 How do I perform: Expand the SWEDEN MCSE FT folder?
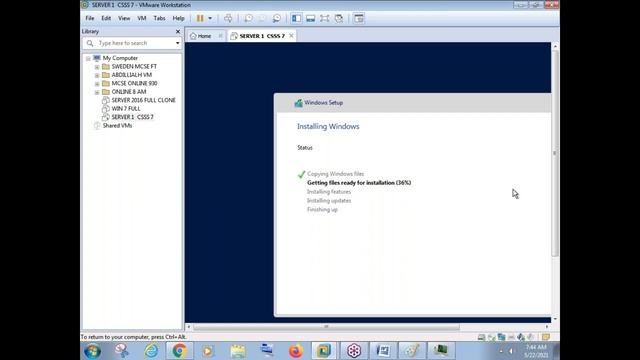[97, 67]
